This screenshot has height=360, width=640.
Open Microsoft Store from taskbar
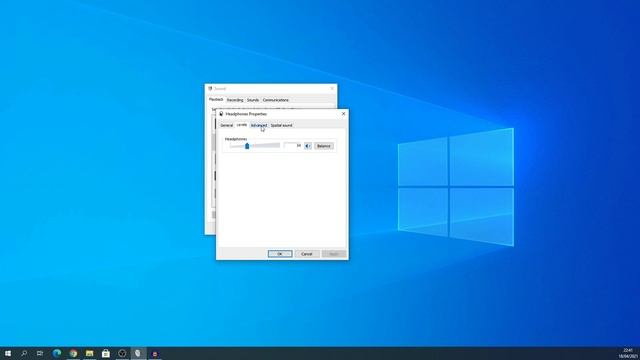[106, 353]
